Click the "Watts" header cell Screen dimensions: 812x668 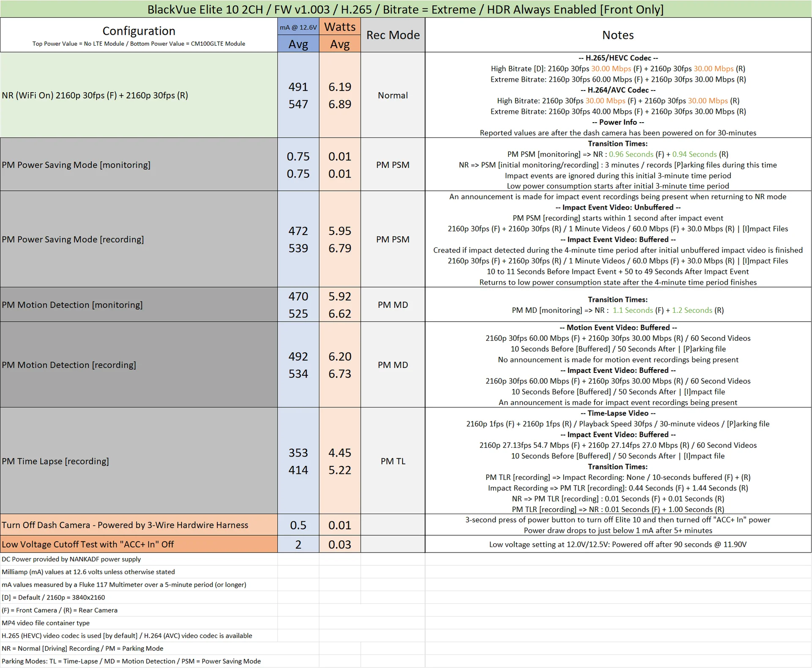point(340,27)
